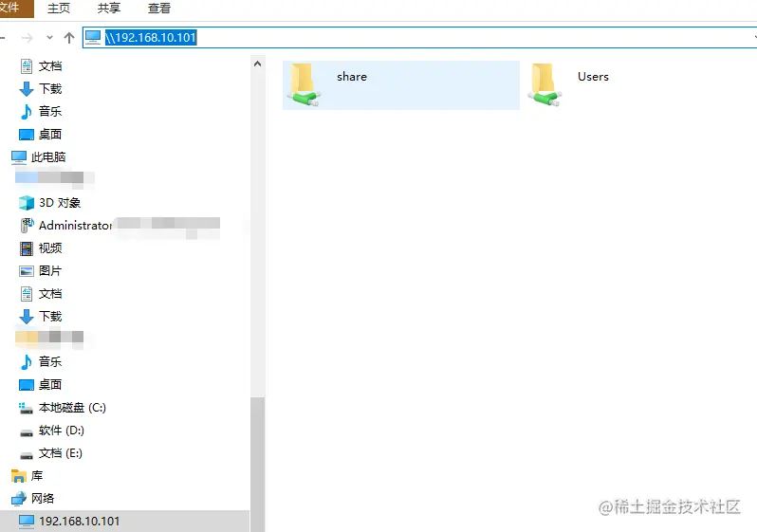
Task: Click the 此电脑 monitor icon
Action: (x=19, y=156)
